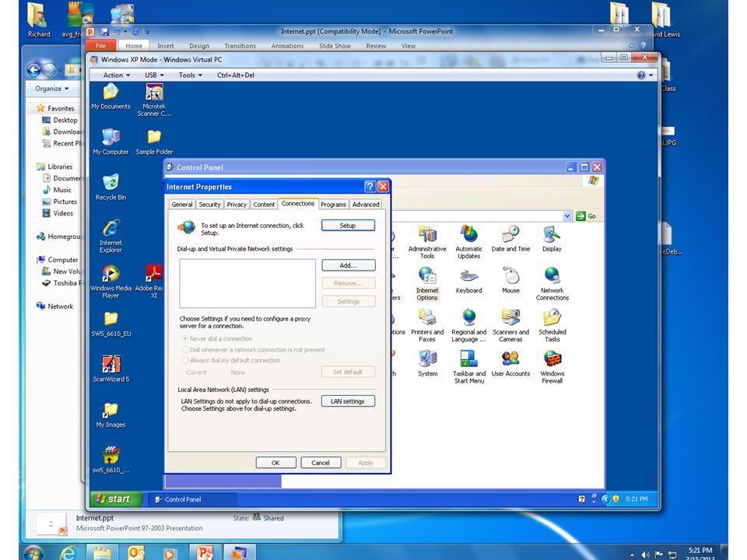The width and height of the screenshot is (747, 560).
Task: Open Administrative Tools in Control Panel
Action: (x=427, y=243)
